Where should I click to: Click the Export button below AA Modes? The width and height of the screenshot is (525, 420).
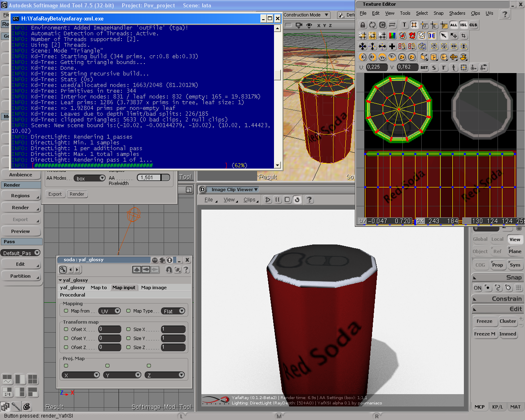click(55, 194)
